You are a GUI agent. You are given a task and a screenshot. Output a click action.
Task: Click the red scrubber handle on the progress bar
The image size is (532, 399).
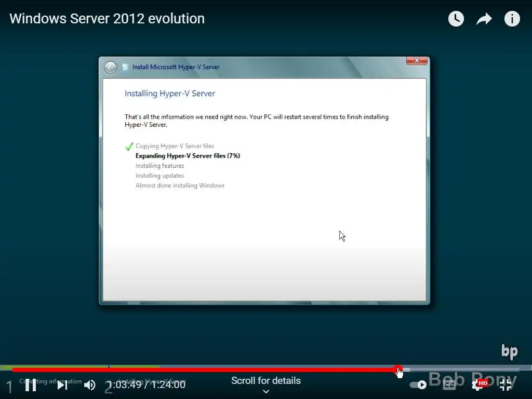397,369
